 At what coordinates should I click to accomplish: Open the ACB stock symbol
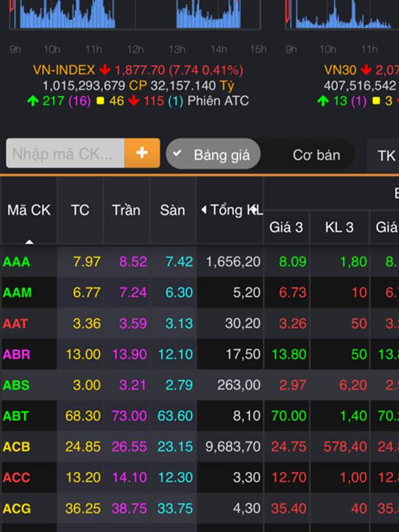point(17,446)
